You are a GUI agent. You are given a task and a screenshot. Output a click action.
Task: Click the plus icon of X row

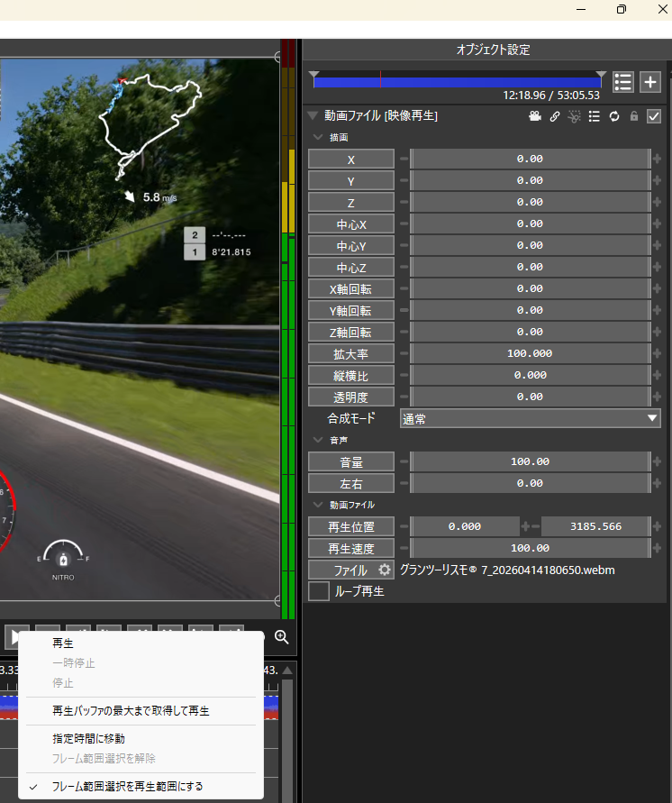click(x=658, y=159)
